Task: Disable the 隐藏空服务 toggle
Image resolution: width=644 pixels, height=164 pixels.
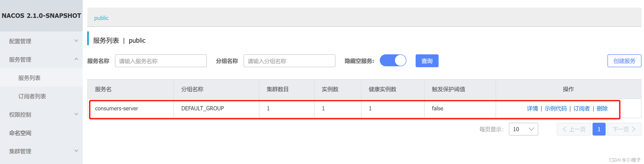Action: 393,60
